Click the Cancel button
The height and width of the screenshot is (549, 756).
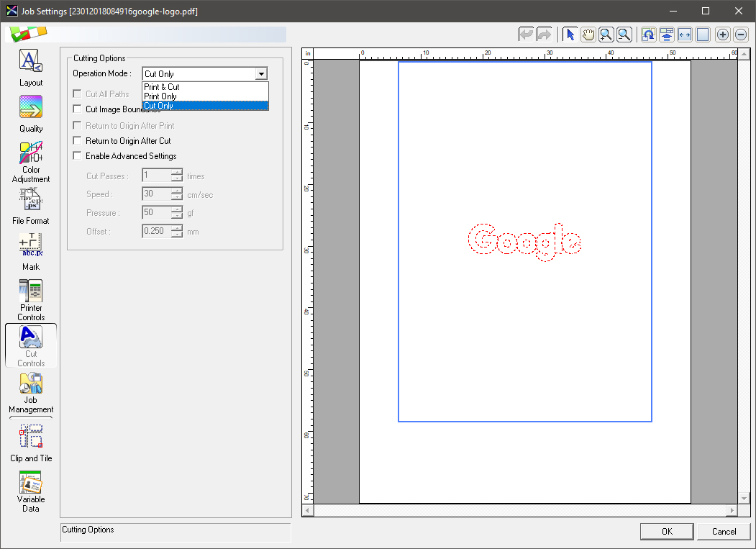click(724, 531)
